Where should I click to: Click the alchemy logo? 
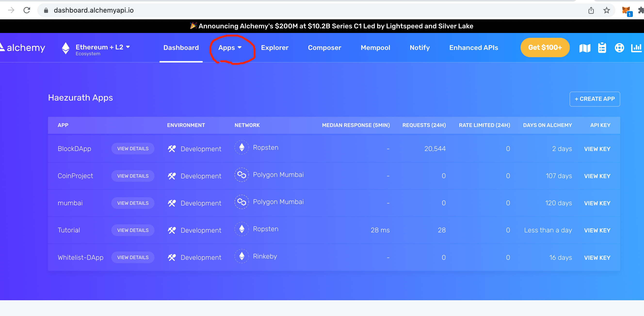pos(23,47)
